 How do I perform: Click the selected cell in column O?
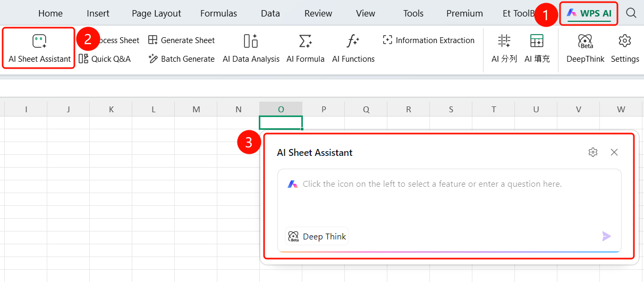(281, 122)
